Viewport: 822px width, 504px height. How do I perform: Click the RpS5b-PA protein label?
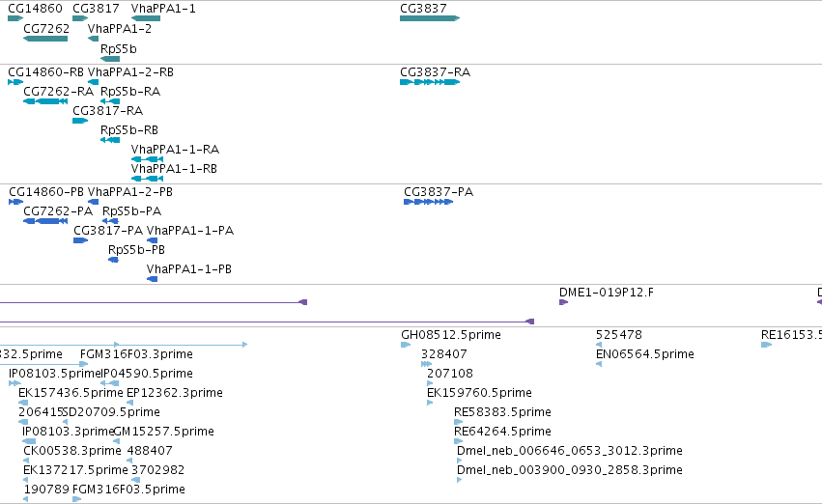tap(131, 211)
